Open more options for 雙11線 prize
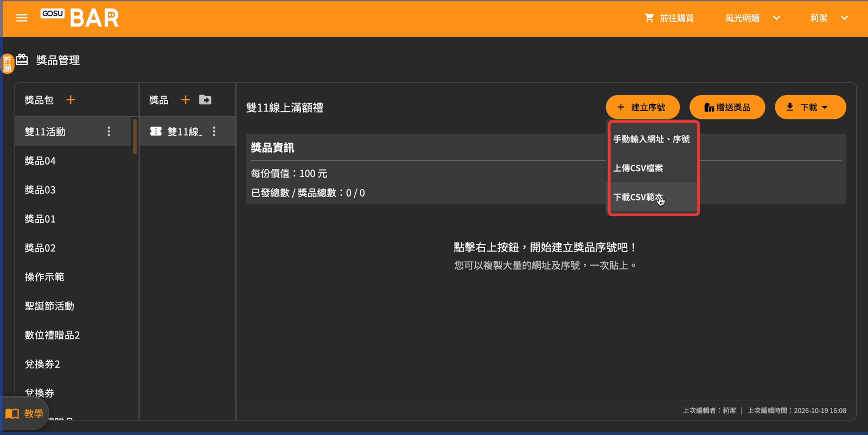Image resolution: width=868 pixels, height=435 pixels. [214, 131]
